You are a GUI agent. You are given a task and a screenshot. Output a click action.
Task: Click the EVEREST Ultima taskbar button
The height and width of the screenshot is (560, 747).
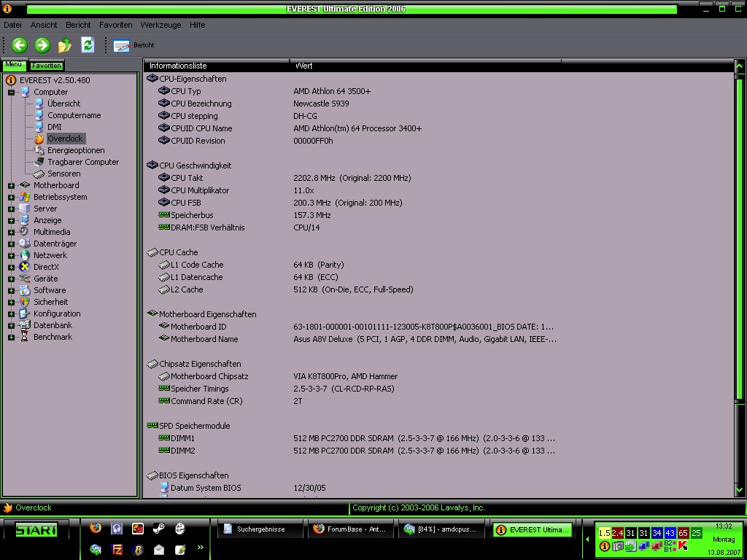(532, 529)
